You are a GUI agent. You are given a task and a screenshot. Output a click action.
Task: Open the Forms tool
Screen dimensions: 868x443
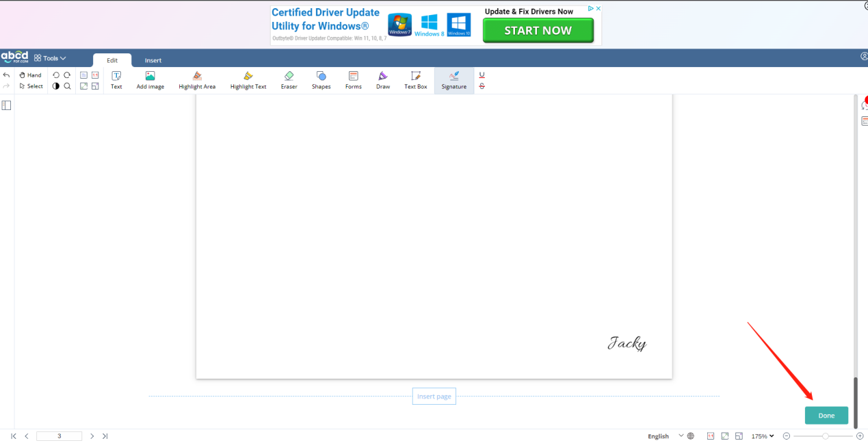[x=354, y=81]
